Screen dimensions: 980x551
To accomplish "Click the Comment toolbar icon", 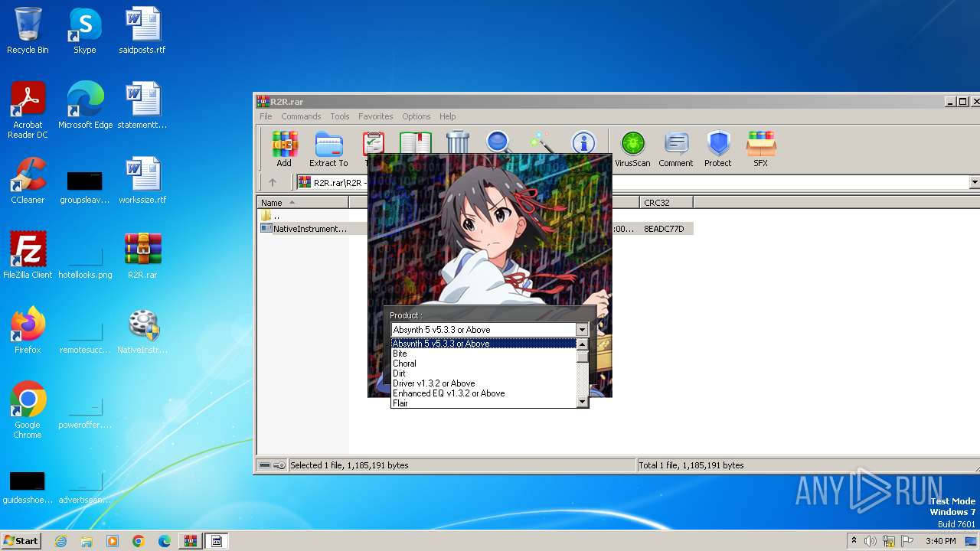I will click(676, 148).
